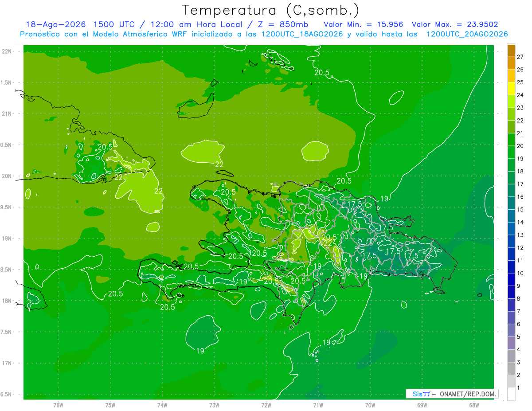Click the '20N' latitude axis label
This screenshot has height=411, width=532.
point(7,176)
